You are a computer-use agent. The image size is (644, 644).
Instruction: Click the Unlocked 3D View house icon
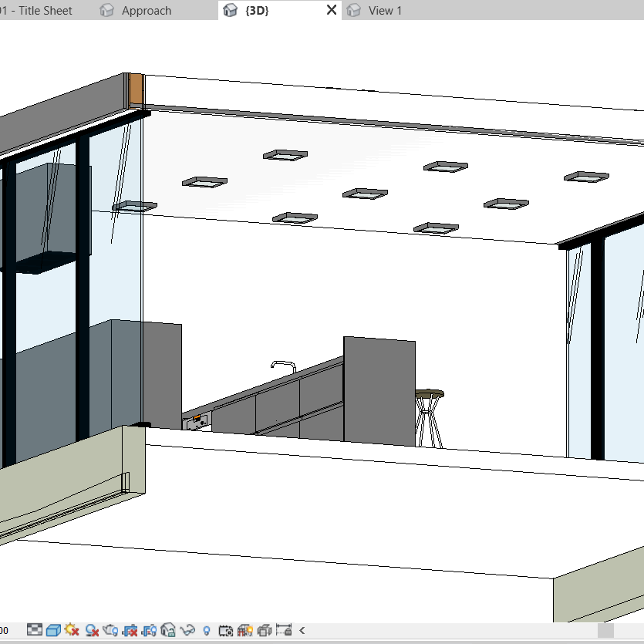click(168, 630)
